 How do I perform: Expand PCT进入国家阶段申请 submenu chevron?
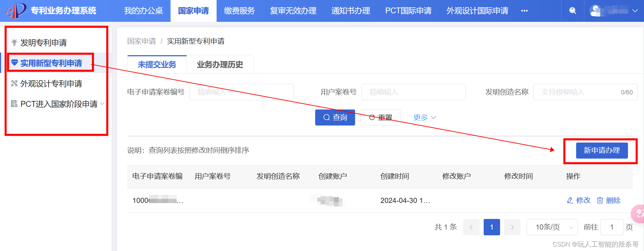(102, 103)
